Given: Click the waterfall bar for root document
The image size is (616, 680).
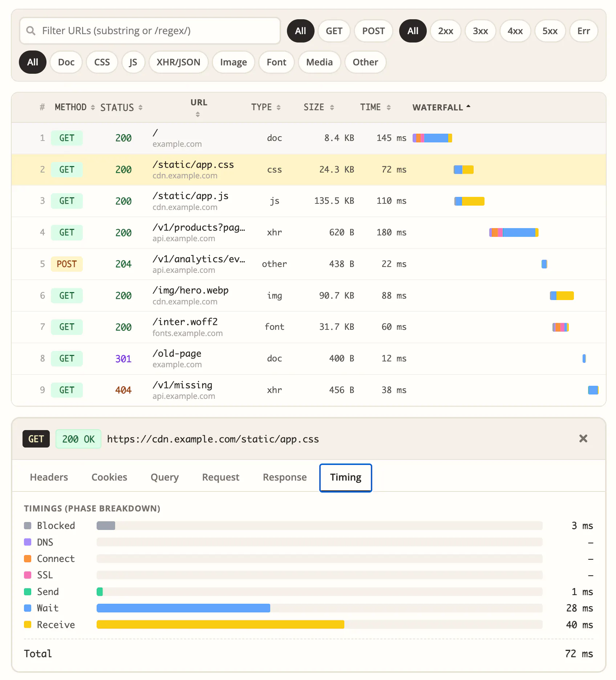Looking at the screenshot, I should point(432,138).
